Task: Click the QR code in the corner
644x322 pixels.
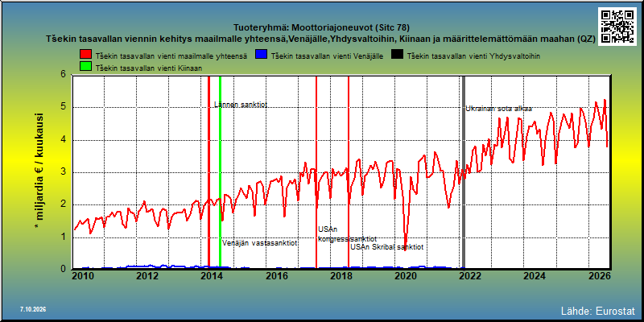Action: (x=617, y=26)
